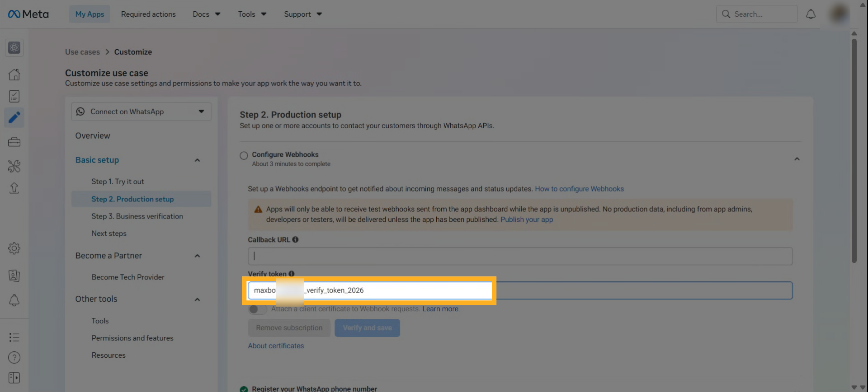Click the page vertical scrollbar
This screenshot has width=868, height=392.
pos(854,150)
